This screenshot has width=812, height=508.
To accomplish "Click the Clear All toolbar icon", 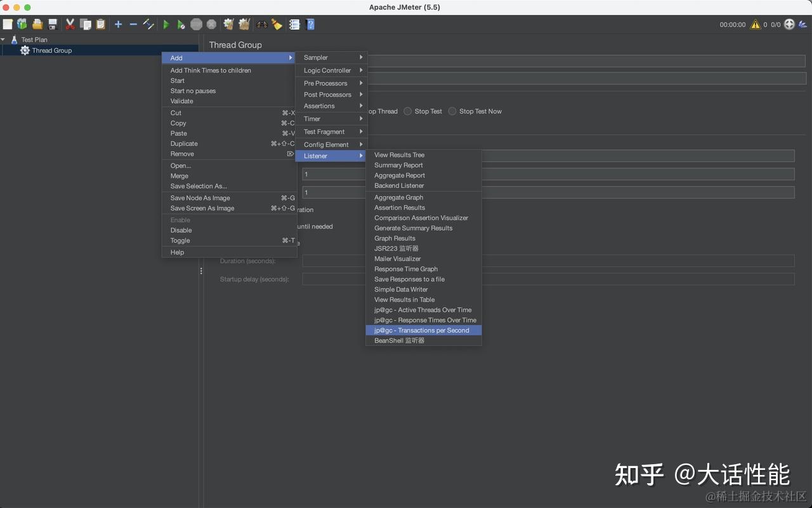I will pos(244,24).
